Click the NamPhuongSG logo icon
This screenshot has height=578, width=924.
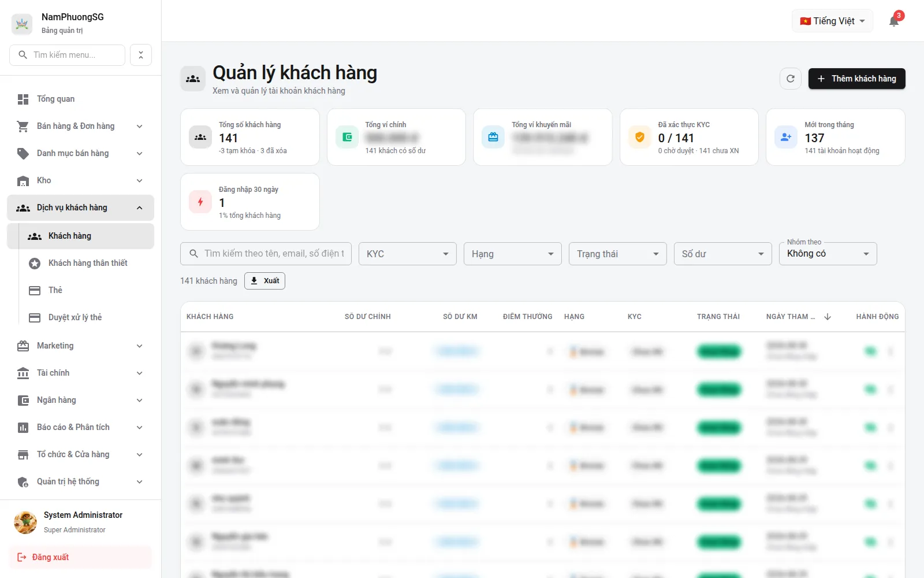[22, 24]
